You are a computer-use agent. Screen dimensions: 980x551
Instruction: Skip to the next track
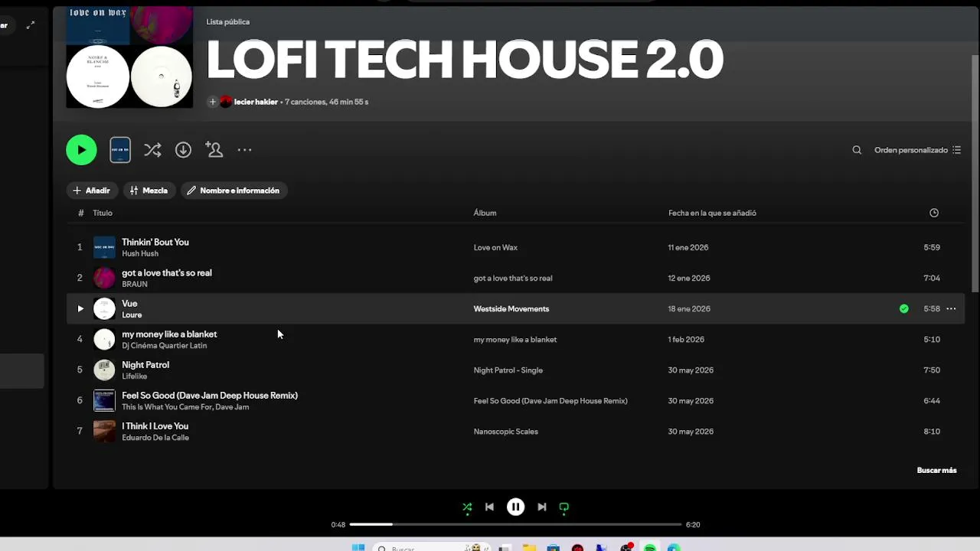coord(542,507)
